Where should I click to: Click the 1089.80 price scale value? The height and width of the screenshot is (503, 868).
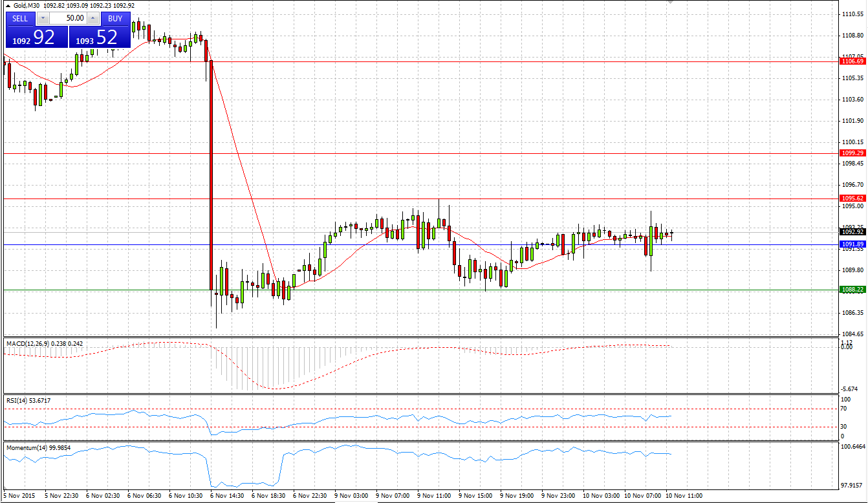pos(854,270)
